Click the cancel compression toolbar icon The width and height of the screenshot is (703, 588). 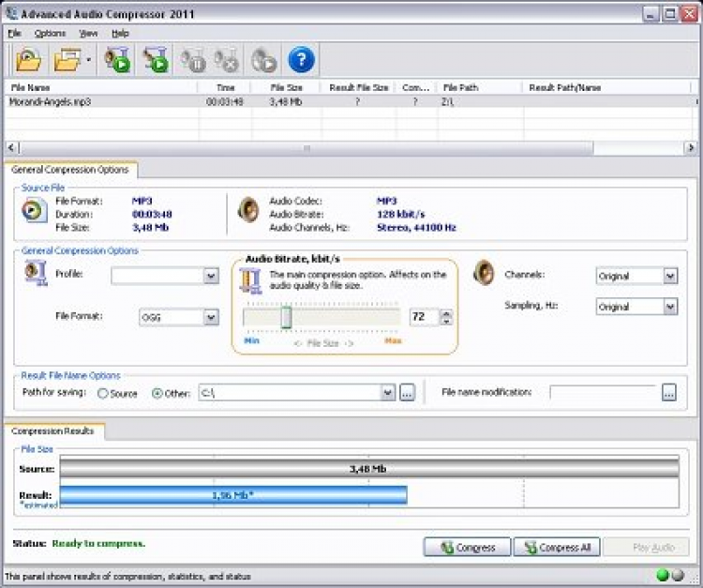pyautogui.click(x=226, y=61)
